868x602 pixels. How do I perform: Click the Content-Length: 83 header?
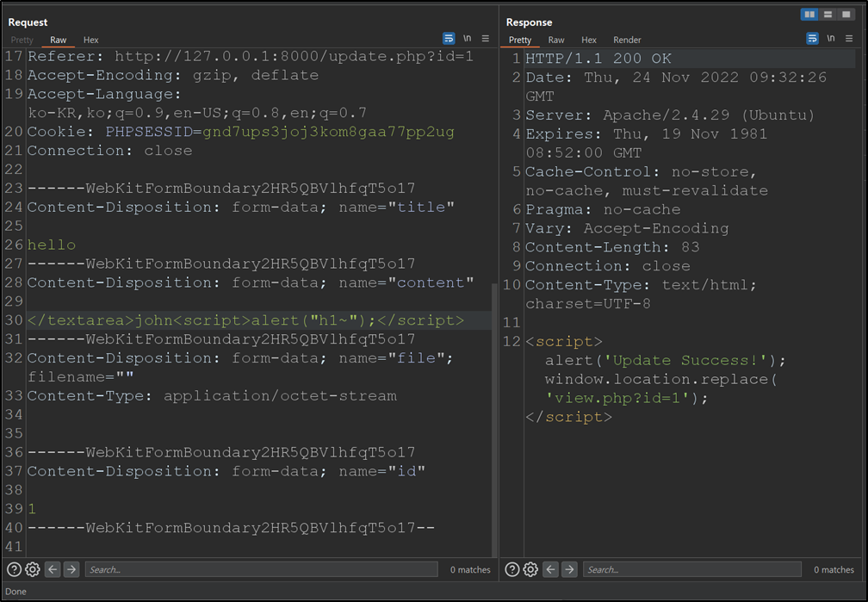(612, 247)
